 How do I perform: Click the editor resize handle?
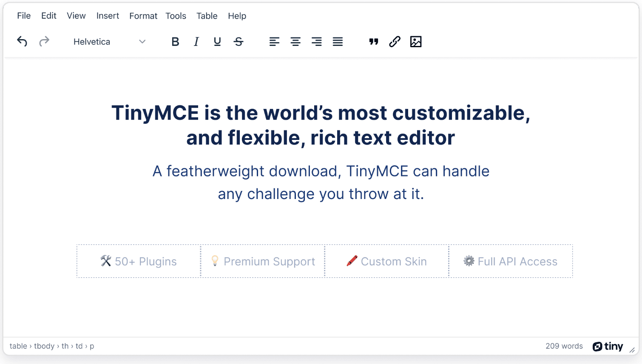632,350
